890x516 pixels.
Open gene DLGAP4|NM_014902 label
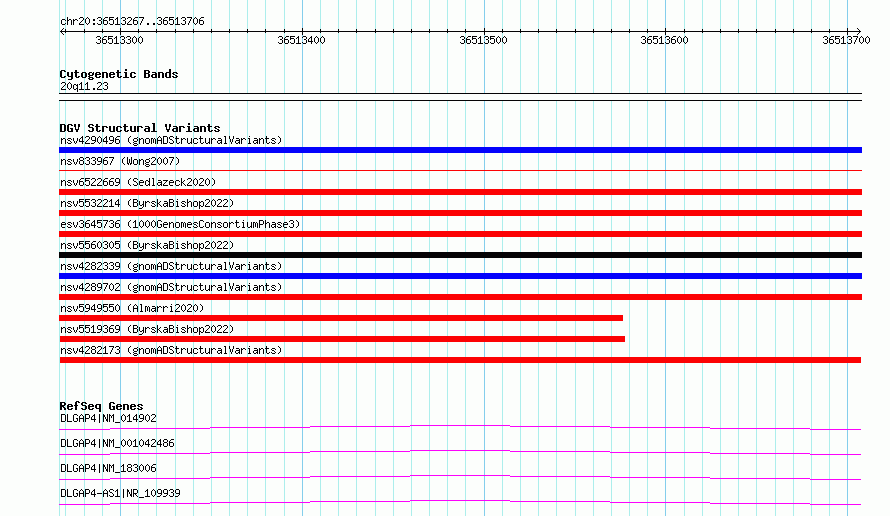[x=108, y=418]
